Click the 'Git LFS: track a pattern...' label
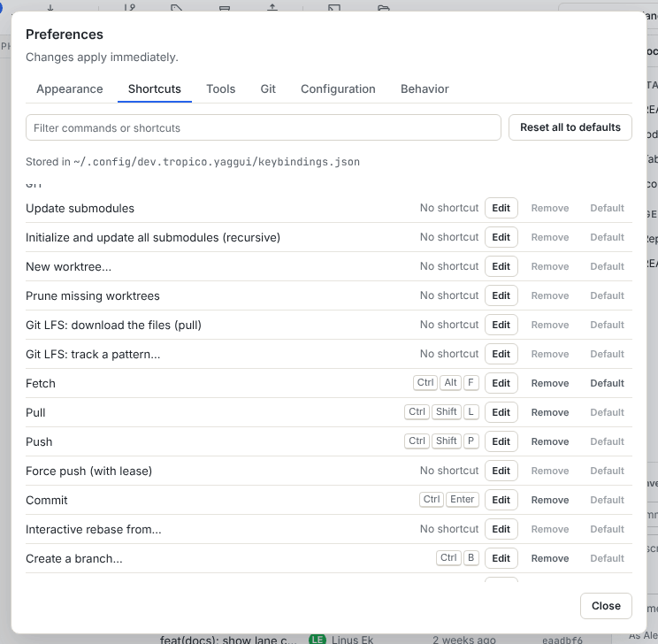Image resolution: width=658 pixels, height=644 pixels. (93, 355)
